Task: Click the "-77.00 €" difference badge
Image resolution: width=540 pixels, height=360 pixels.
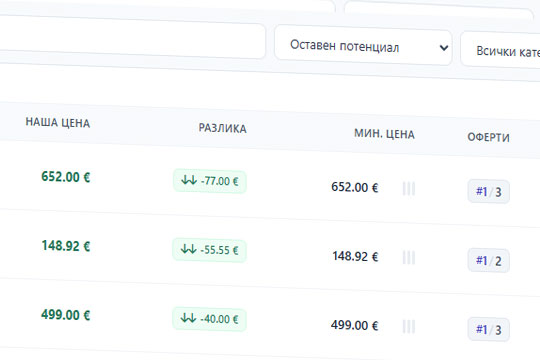Action: pos(210,181)
